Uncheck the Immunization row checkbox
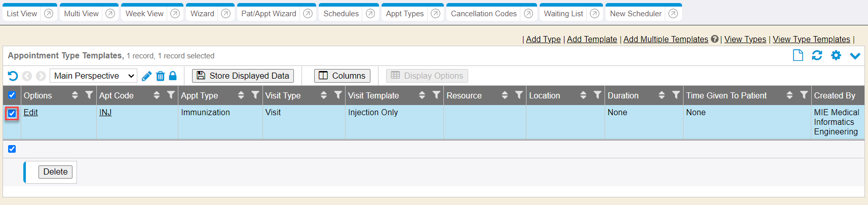The height and width of the screenshot is (205, 868). (x=12, y=113)
